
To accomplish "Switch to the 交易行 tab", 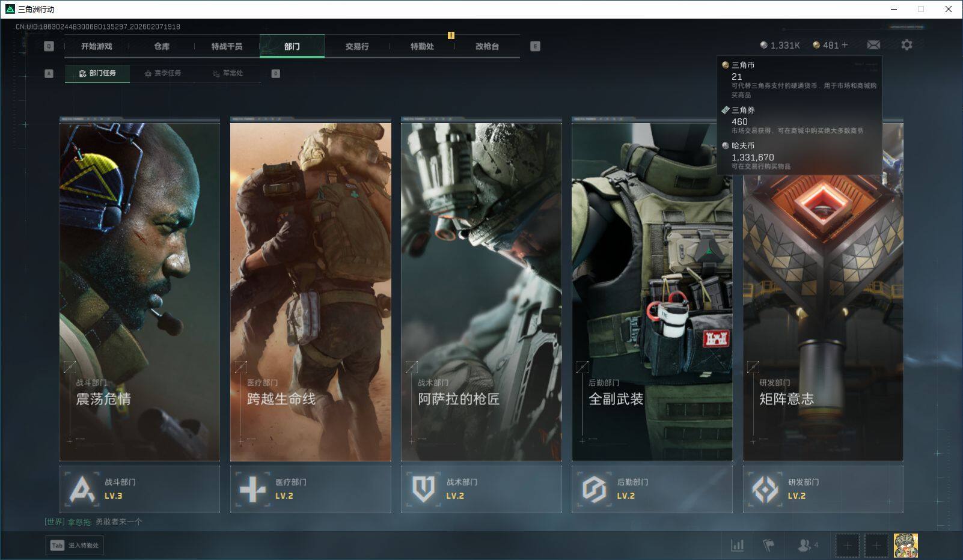I will 357,46.
